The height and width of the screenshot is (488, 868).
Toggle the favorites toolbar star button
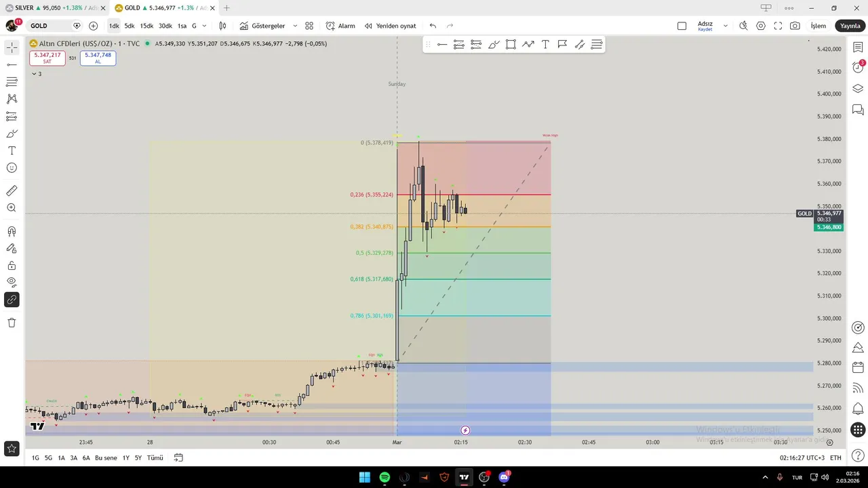pos(12,448)
